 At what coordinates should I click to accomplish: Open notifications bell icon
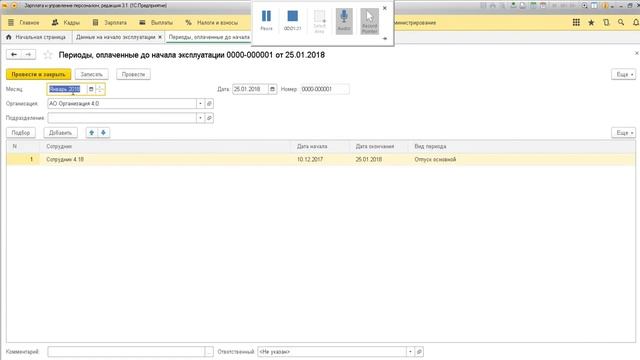[636, 22]
